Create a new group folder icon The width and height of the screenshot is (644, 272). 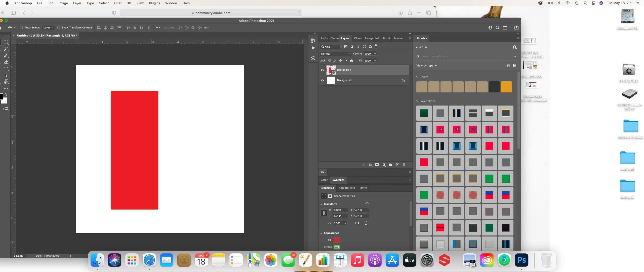point(391,165)
